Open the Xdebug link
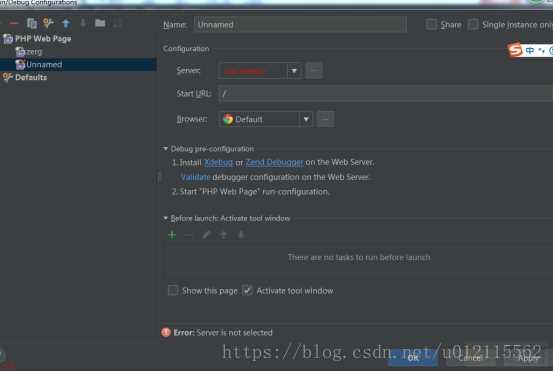This screenshot has height=372, width=553. (x=219, y=163)
